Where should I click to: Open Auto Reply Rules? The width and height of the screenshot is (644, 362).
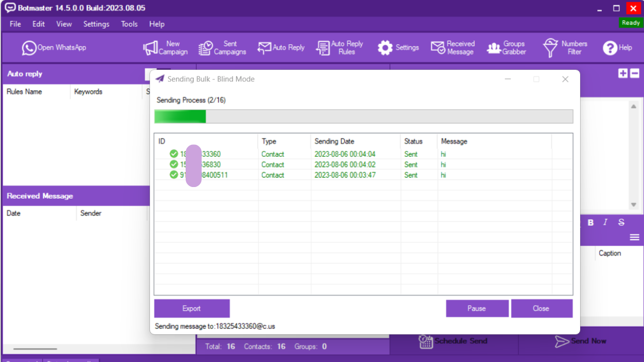pyautogui.click(x=340, y=48)
